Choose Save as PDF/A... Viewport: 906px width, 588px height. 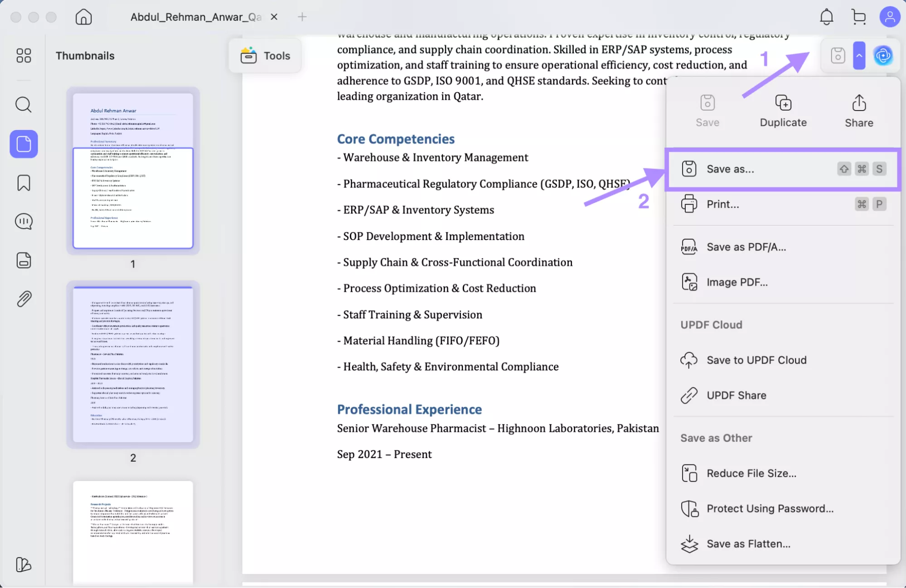coord(783,247)
